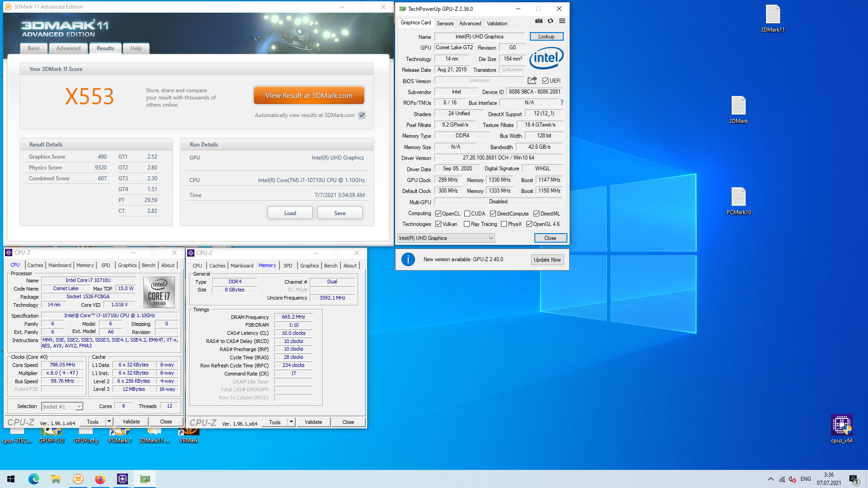Screen dimensions: 868x488
Task: Open the GPU-Z hamburger menu
Action: [562, 21]
